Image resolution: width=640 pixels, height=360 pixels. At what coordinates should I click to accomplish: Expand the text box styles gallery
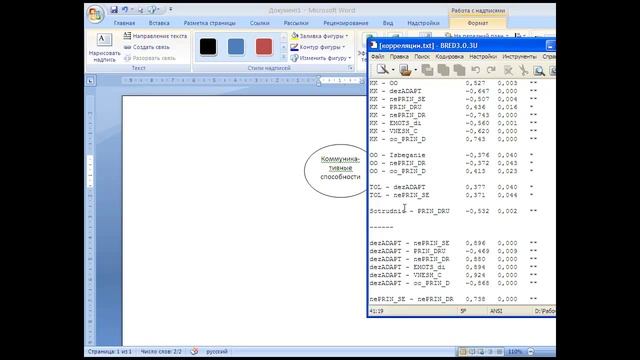(x=284, y=57)
